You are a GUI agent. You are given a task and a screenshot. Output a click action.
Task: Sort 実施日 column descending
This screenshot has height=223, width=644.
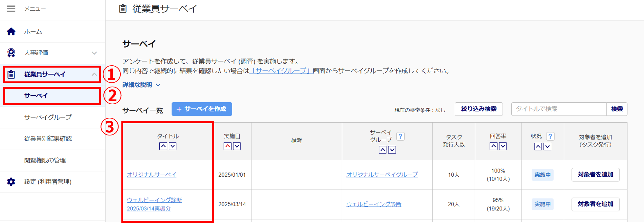(x=237, y=146)
